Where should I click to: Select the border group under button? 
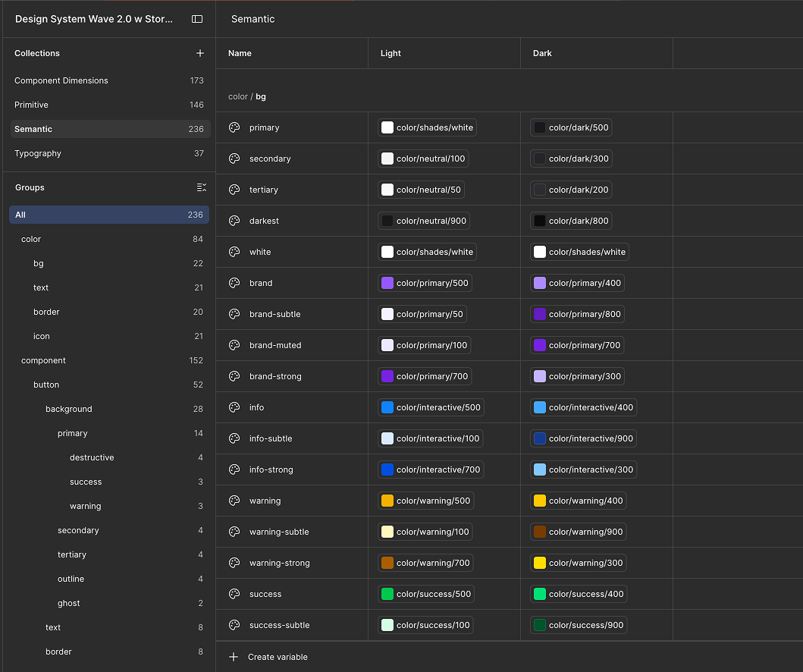point(109,652)
